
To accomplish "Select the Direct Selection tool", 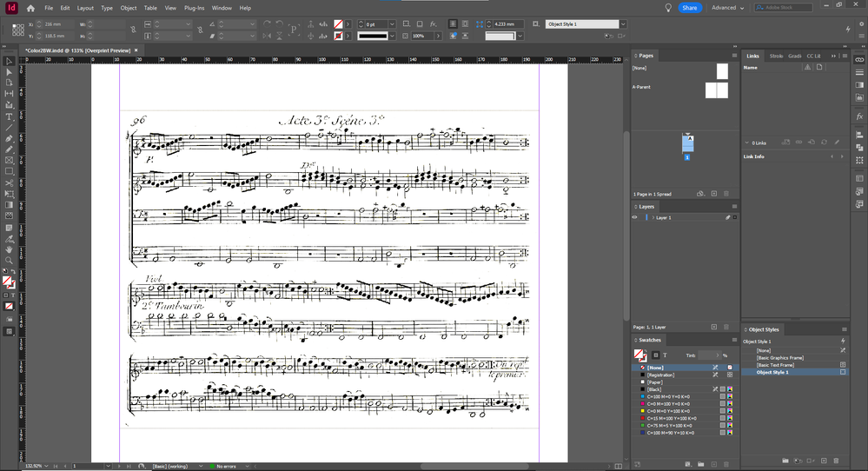I will click(9, 72).
